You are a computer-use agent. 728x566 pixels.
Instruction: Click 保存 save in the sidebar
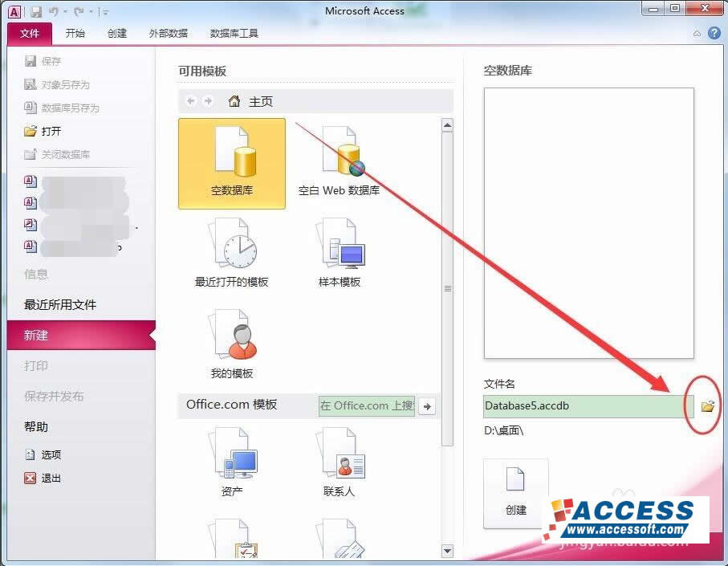pos(43,61)
